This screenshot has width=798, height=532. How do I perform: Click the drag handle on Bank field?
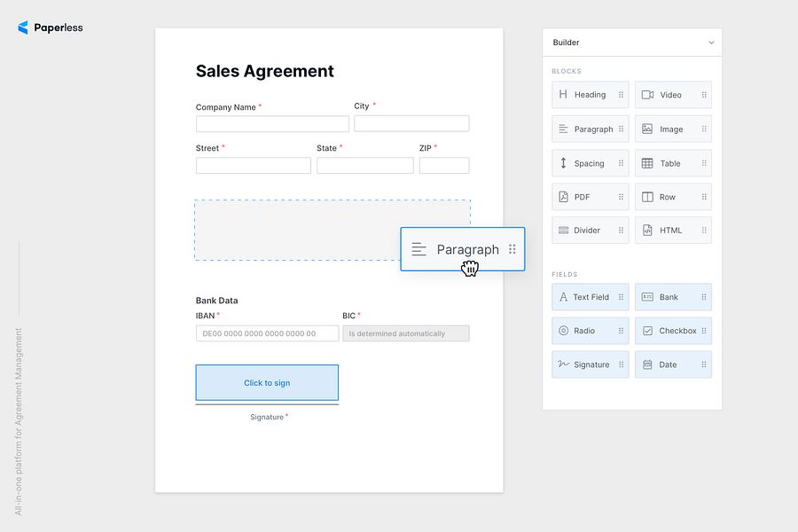point(704,297)
